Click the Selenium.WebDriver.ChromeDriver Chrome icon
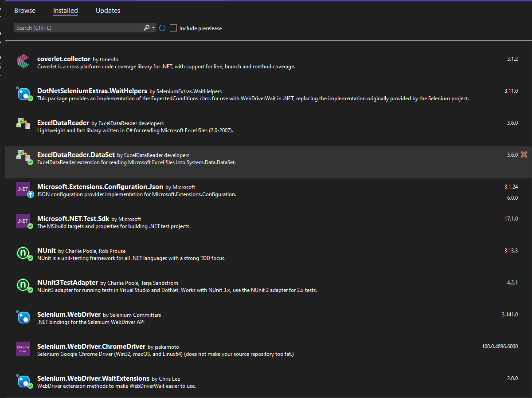Screen dimensions: 532x398 (23, 349)
